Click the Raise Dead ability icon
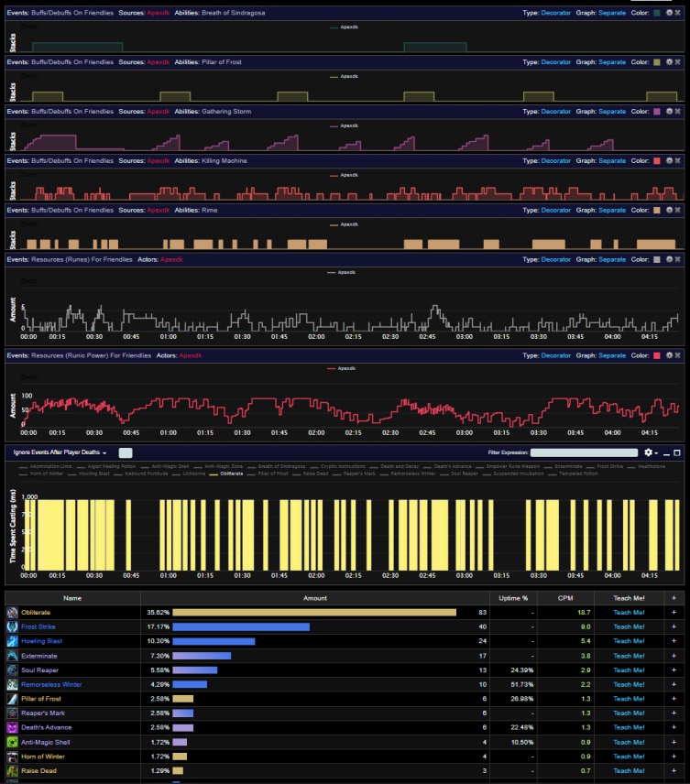Screen dimensions: 690x784 pyautogui.click(x=13, y=771)
